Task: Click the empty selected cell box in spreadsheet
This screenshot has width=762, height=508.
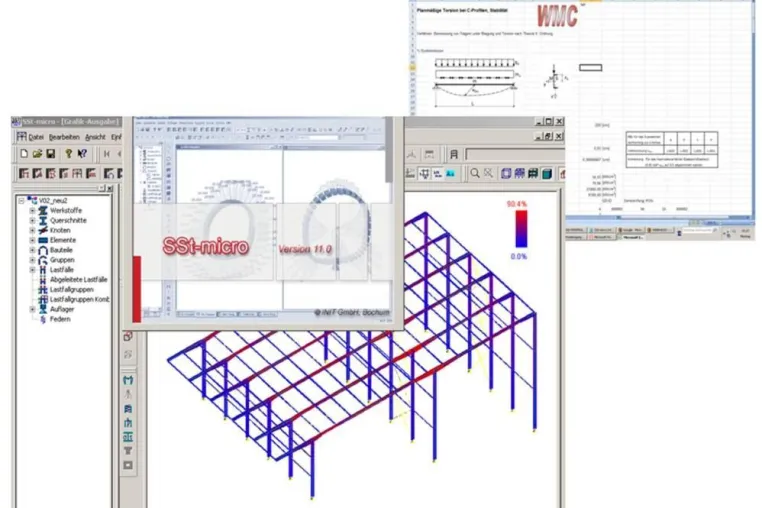Action: pyautogui.click(x=590, y=68)
